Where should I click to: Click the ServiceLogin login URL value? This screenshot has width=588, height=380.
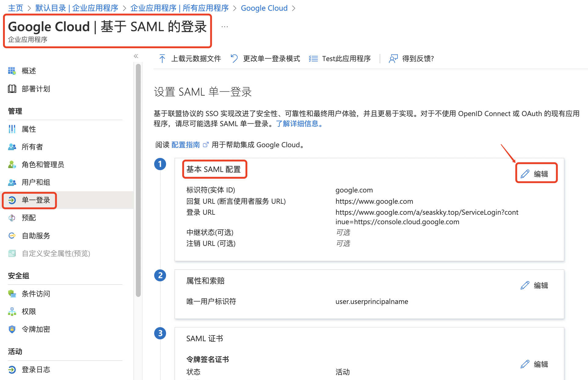click(427, 217)
